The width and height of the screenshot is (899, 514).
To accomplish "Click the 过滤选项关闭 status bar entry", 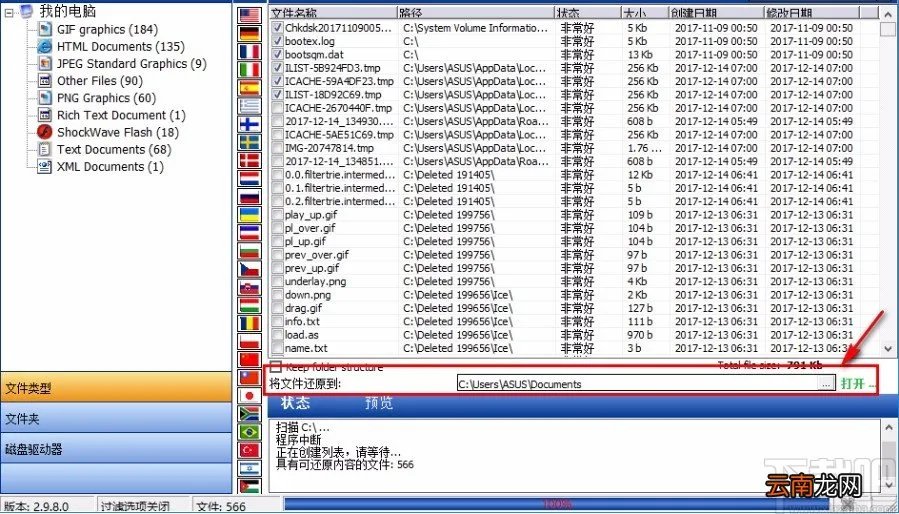I will pos(135,507).
